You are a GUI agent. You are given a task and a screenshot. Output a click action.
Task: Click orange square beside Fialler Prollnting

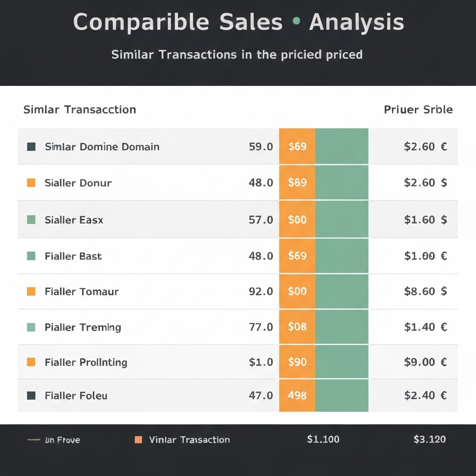(x=31, y=362)
